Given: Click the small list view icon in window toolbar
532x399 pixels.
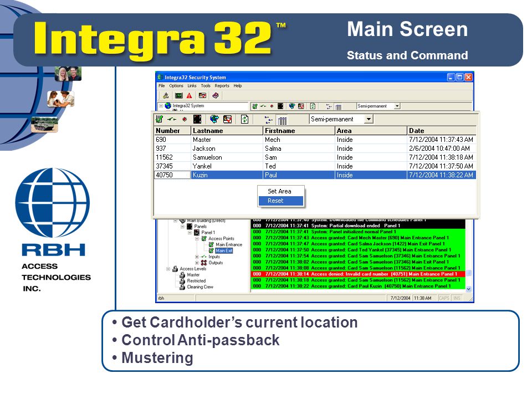Looking at the screenshot, I should tap(338, 107).
